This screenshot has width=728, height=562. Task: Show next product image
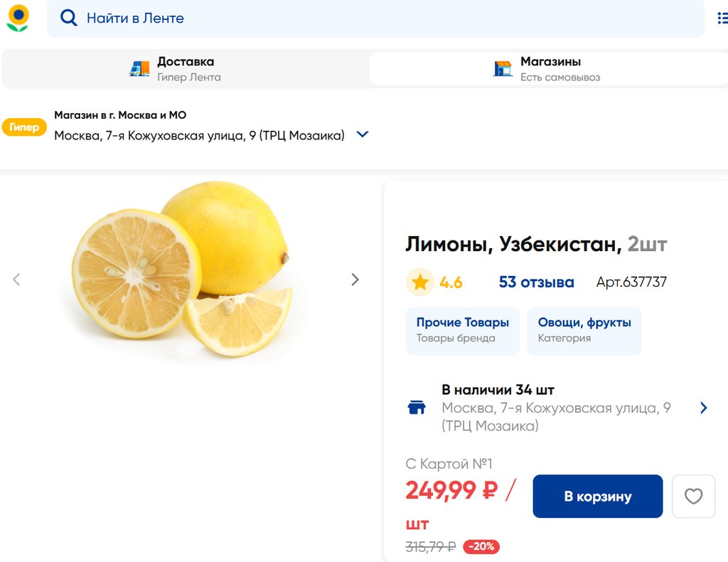pos(355,280)
